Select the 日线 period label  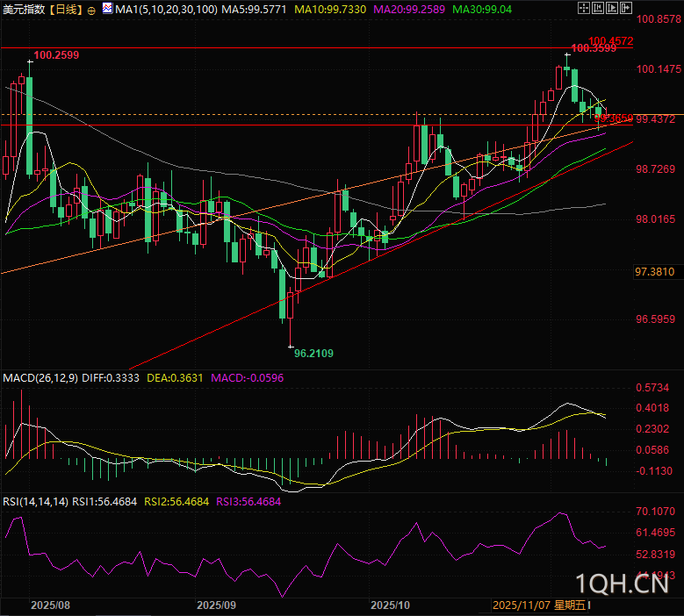pos(66,9)
